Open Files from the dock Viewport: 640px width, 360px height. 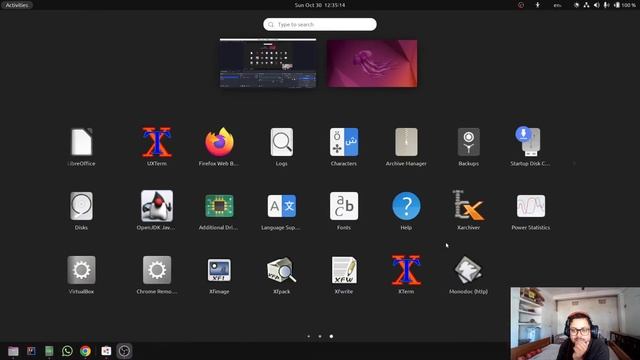pos(13,351)
